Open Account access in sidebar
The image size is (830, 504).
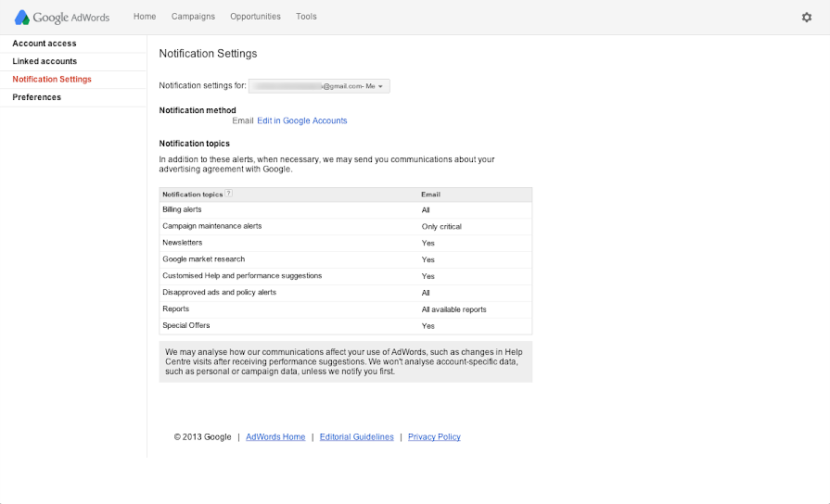45,44
